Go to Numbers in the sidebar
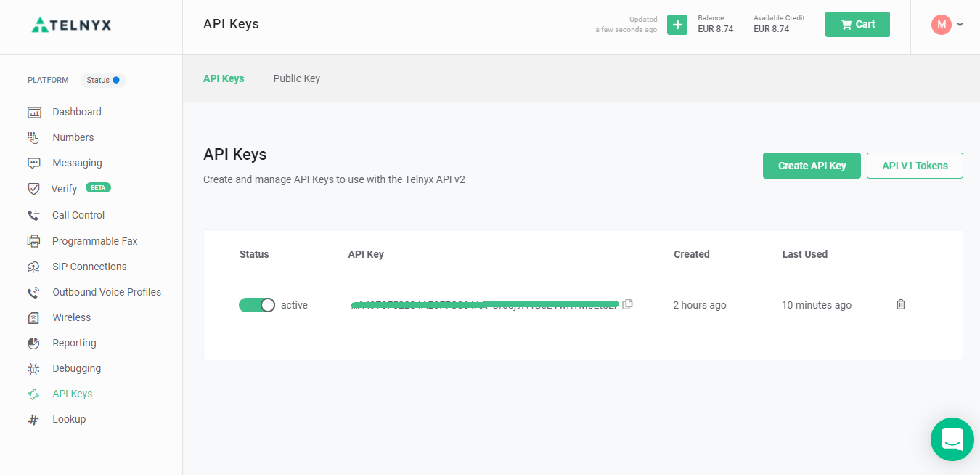The width and height of the screenshot is (980, 475). (x=73, y=137)
